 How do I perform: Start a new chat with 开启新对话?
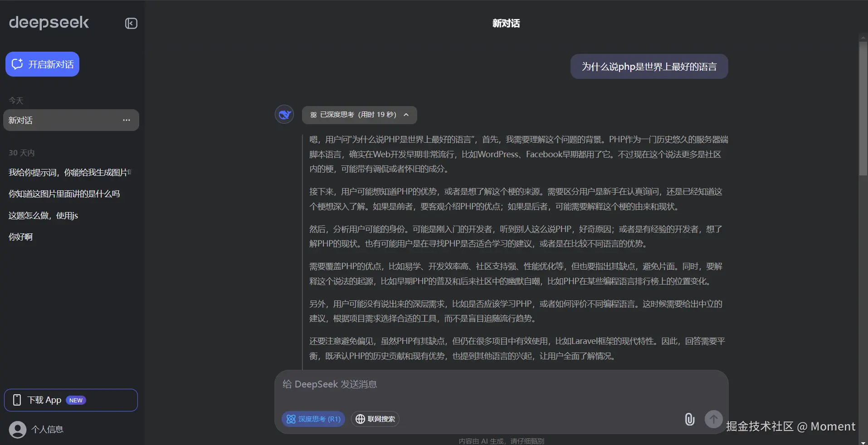(x=42, y=64)
